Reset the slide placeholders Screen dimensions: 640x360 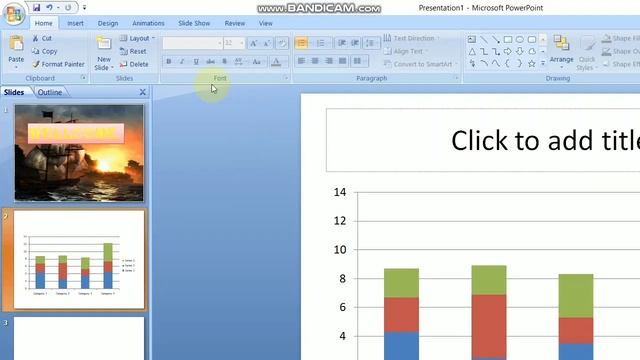point(133,51)
